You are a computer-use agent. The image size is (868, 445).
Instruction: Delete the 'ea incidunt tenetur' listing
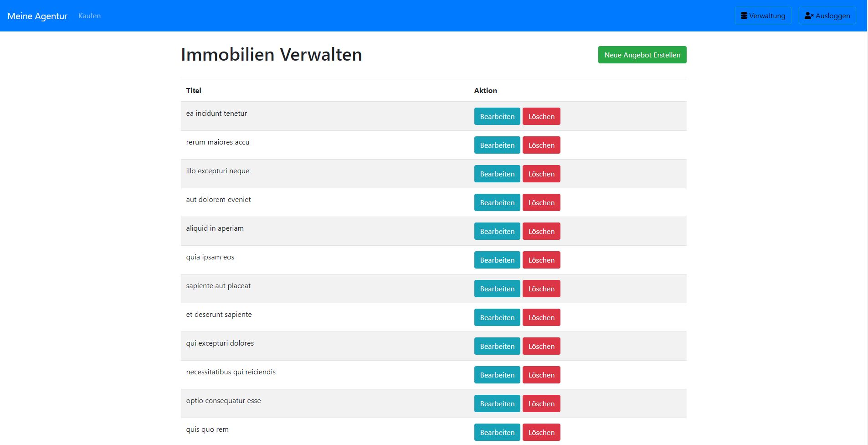pos(541,116)
